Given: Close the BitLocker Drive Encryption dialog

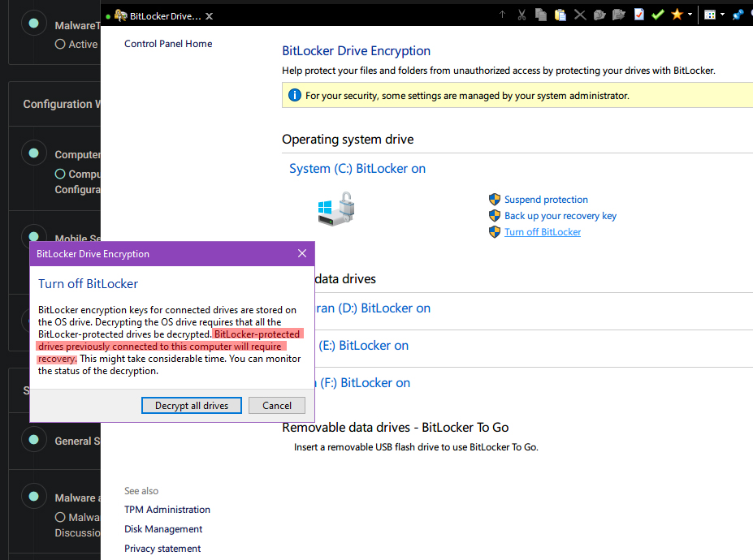Looking at the screenshot, I should coord(302,253).
